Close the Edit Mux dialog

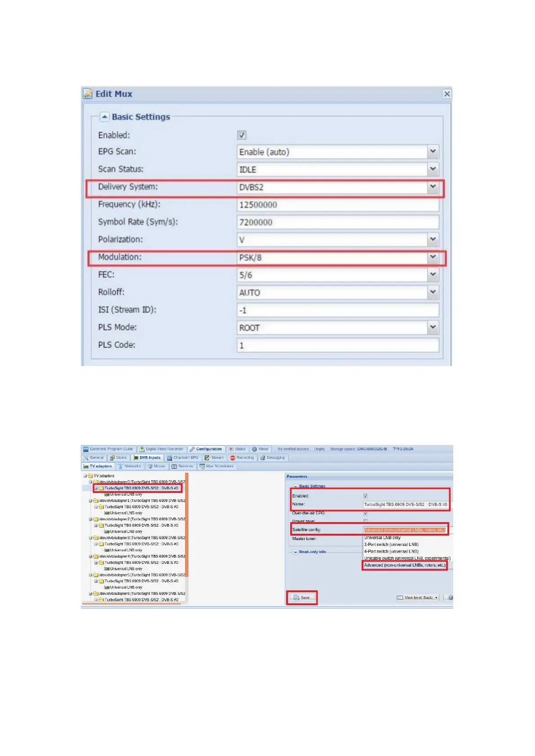pyautogui.click(x=447, y=94)
